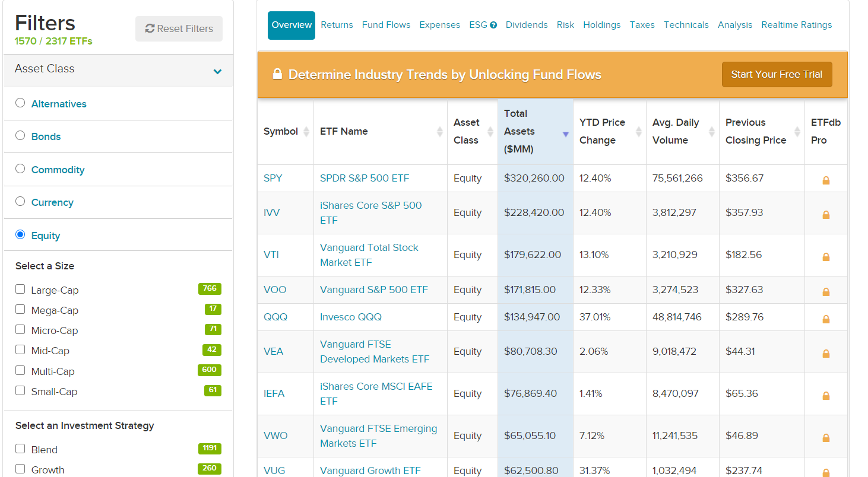Open the Realtime Ratings tab
Image resolution: width=868 pixels, height=477 pixels.
(797, 25)
